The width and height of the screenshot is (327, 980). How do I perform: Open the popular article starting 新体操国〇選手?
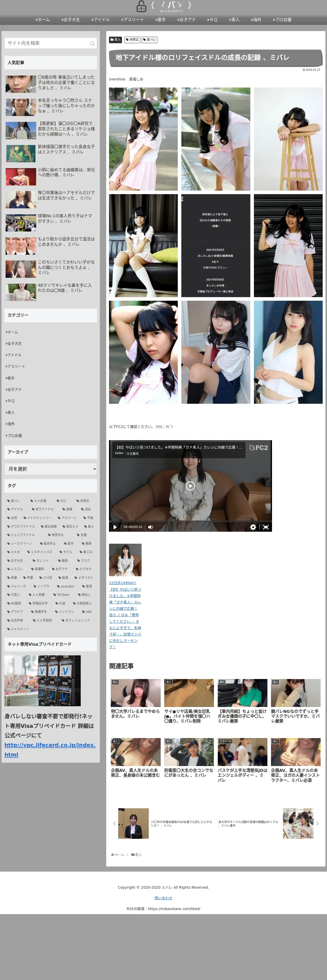51,153
